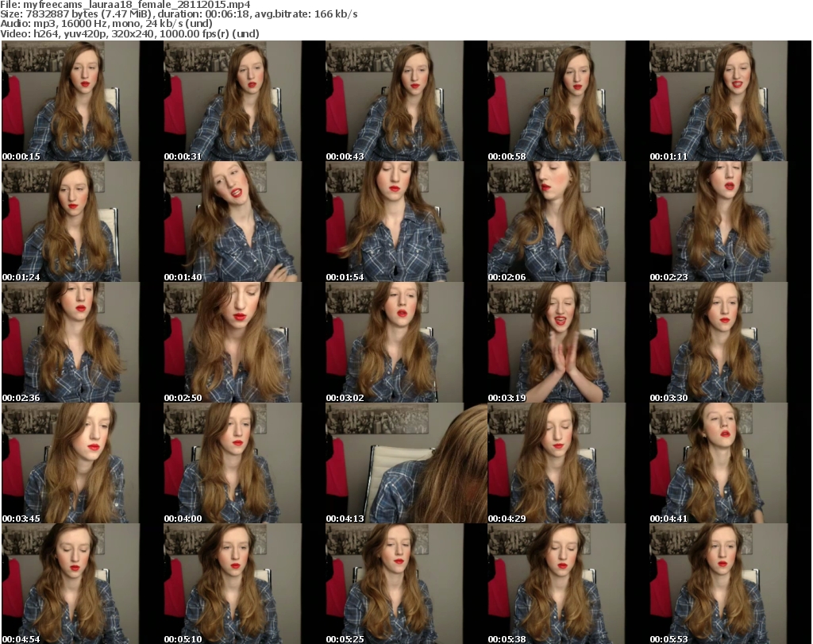Open the frame stamped 00:01:54
813x644 pixels.
[406, 222]
